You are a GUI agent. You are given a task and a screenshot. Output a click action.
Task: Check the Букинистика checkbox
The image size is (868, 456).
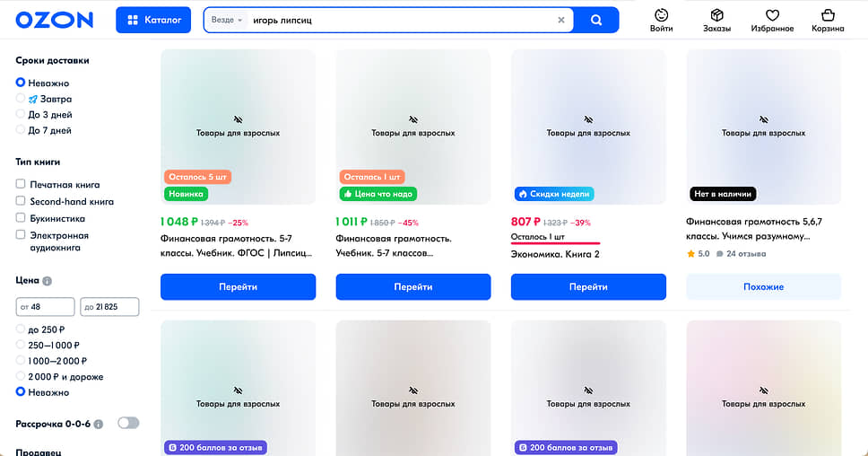pos(21,218)
